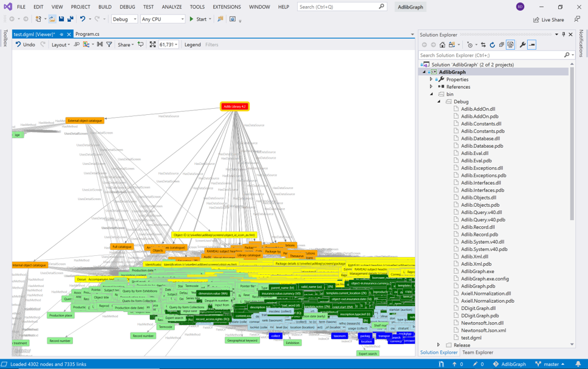The height and width of the screenshot is (369, 588).
Task: Open the Layout dropdown in graph toolbar
Action: click(x=60, y=44)
